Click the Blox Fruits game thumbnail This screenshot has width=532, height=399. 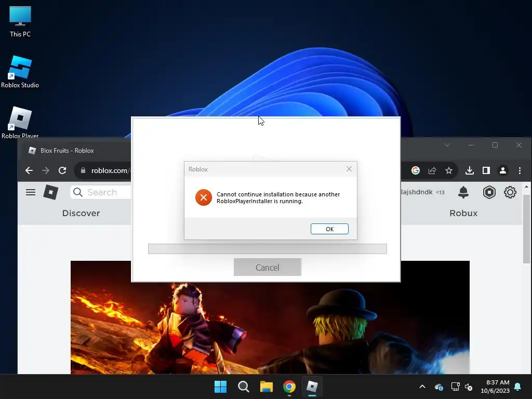[270, 317]
